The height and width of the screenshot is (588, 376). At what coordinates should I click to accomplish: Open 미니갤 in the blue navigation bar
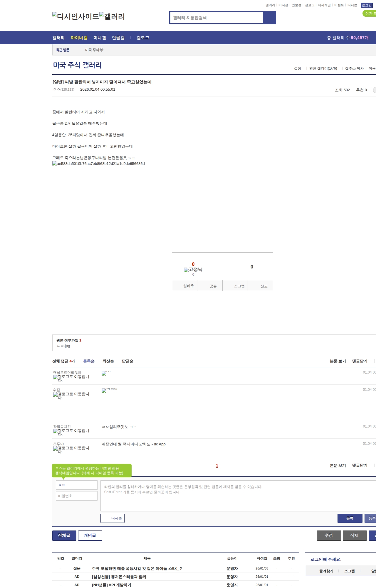pyautogui.click(x=100, y=38)
